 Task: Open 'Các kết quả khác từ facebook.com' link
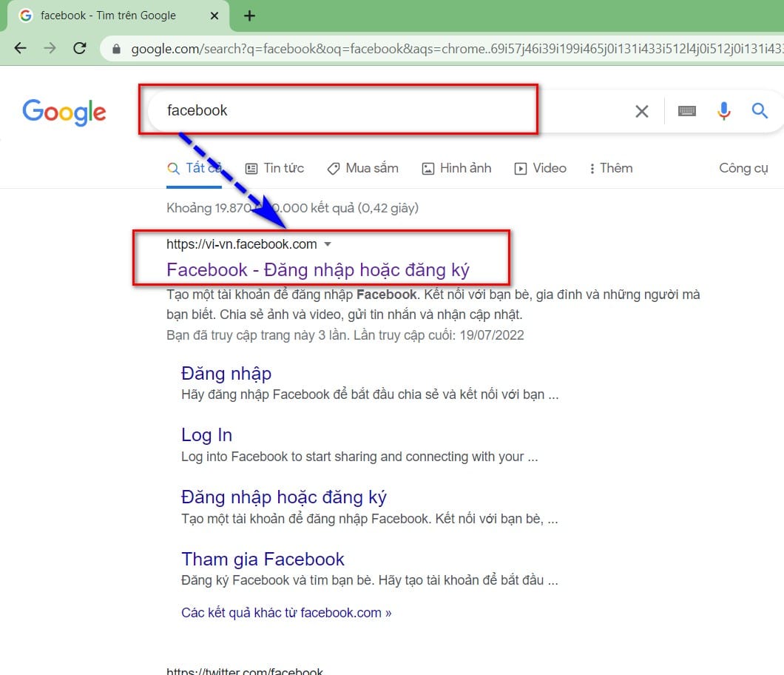click(x=286, y=612)
